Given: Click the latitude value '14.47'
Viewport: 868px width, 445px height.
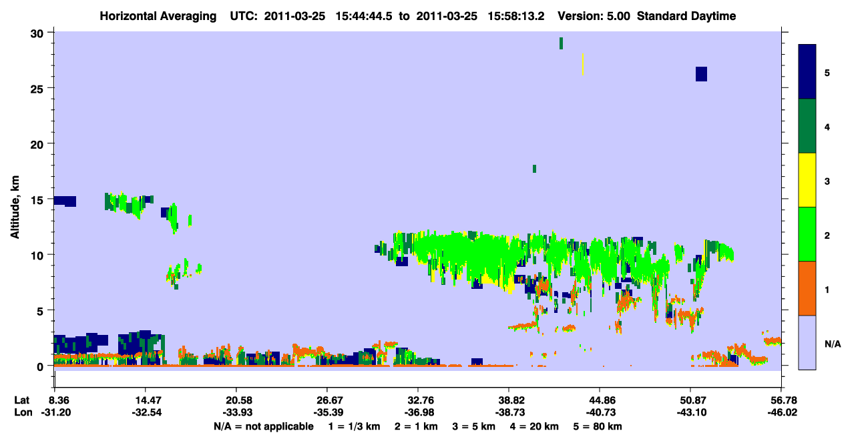Looking at the screenshot, I should tap(145, 400).
